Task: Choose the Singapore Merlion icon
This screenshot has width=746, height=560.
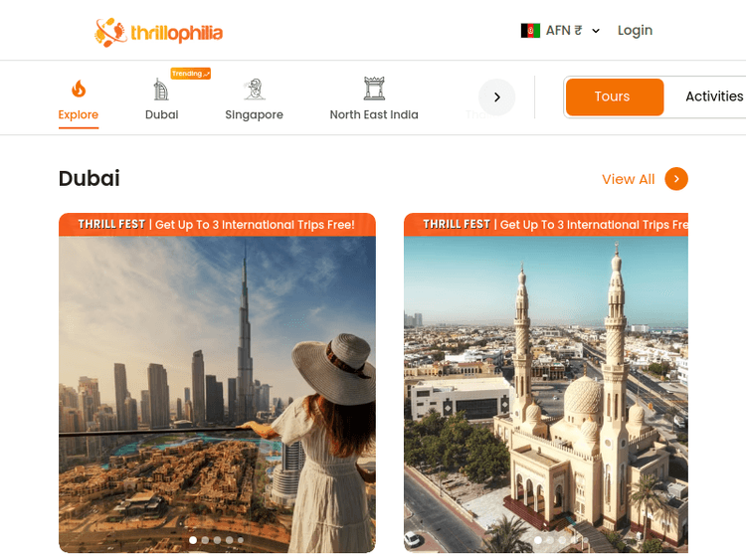Action: [254, 89]
